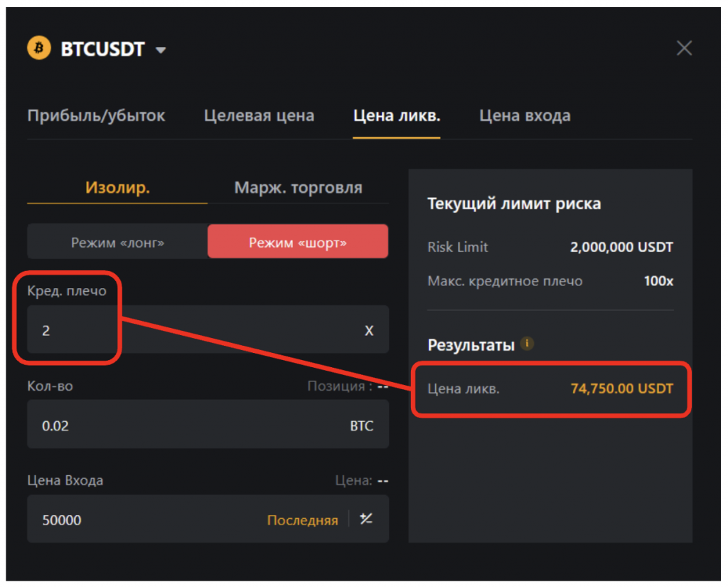Switch to Марж. торговля mode
The height and width of the screenshot is (587, 728).
[298, 188]
